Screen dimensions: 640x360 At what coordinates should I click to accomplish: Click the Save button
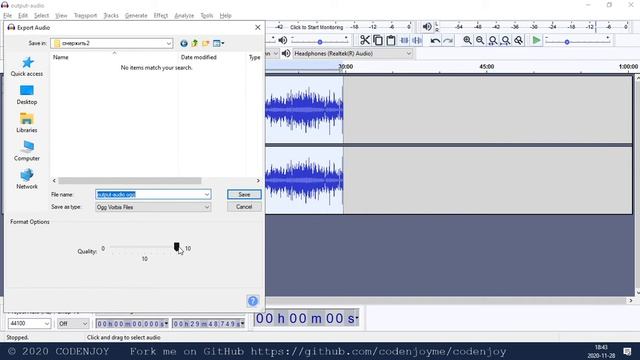coord(244,195)
